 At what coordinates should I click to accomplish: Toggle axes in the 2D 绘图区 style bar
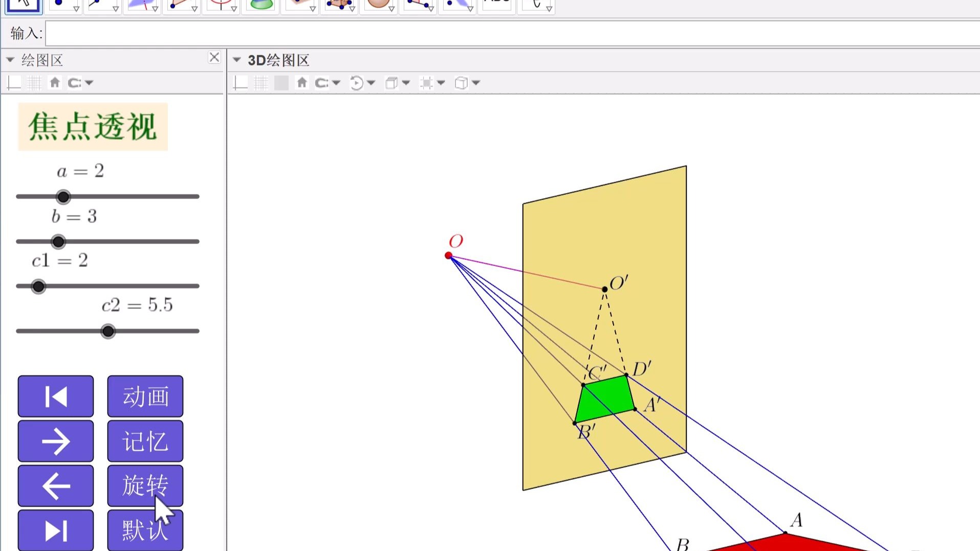point(14,82)
